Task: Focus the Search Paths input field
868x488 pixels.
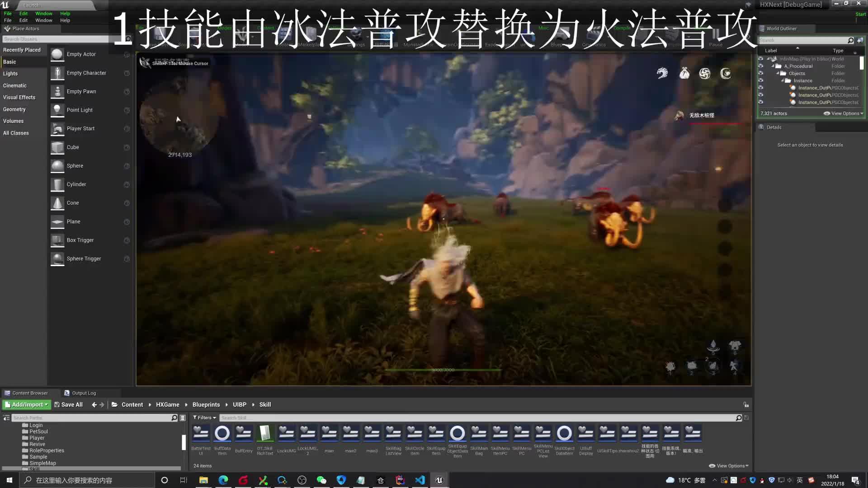Action: 94,418
